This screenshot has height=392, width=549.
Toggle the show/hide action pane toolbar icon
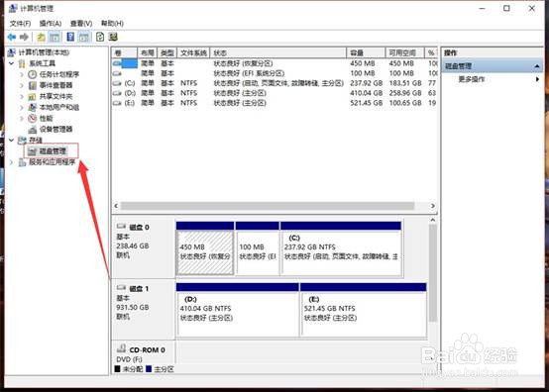[x=84, y=37]
